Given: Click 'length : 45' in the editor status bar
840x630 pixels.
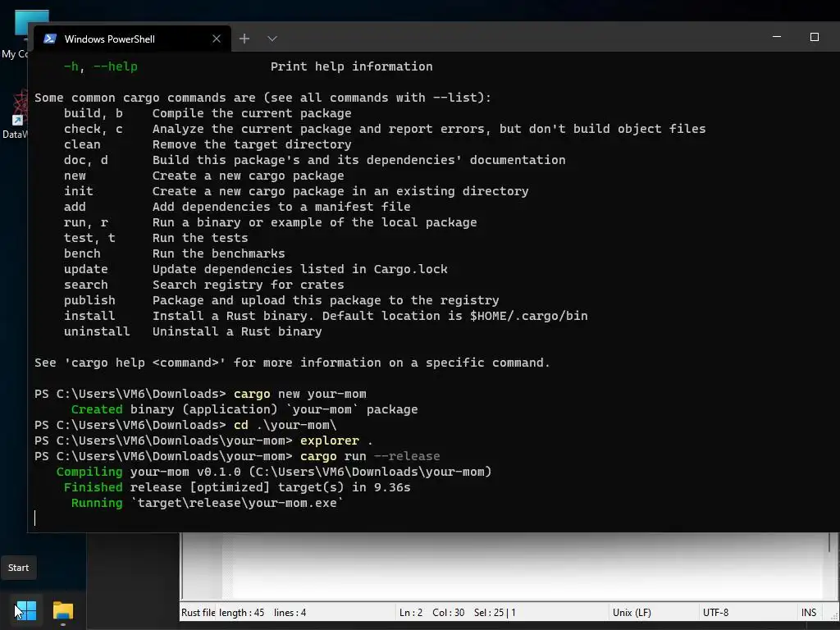Looking at the screenshot, I should point(242,612).
